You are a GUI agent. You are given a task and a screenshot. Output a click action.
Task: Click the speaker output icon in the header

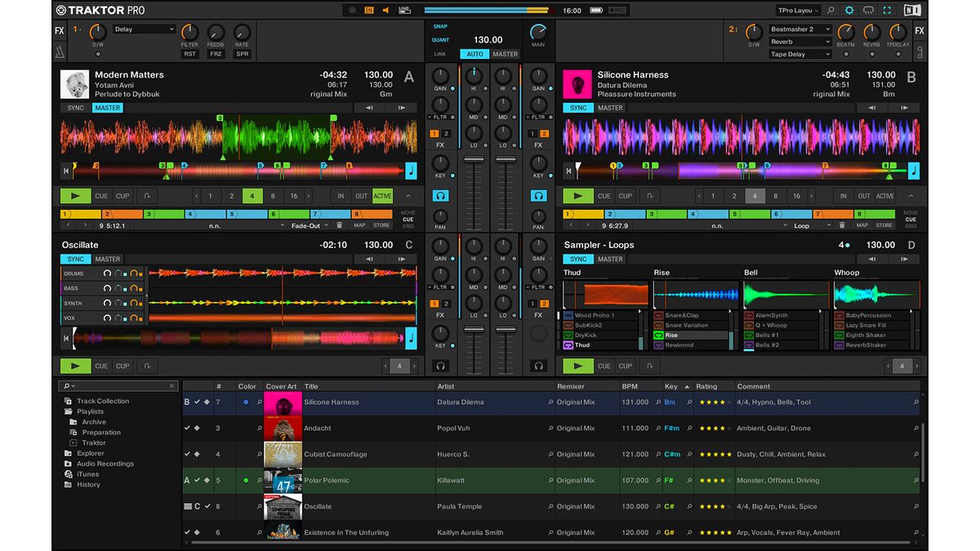pos(385,10)
